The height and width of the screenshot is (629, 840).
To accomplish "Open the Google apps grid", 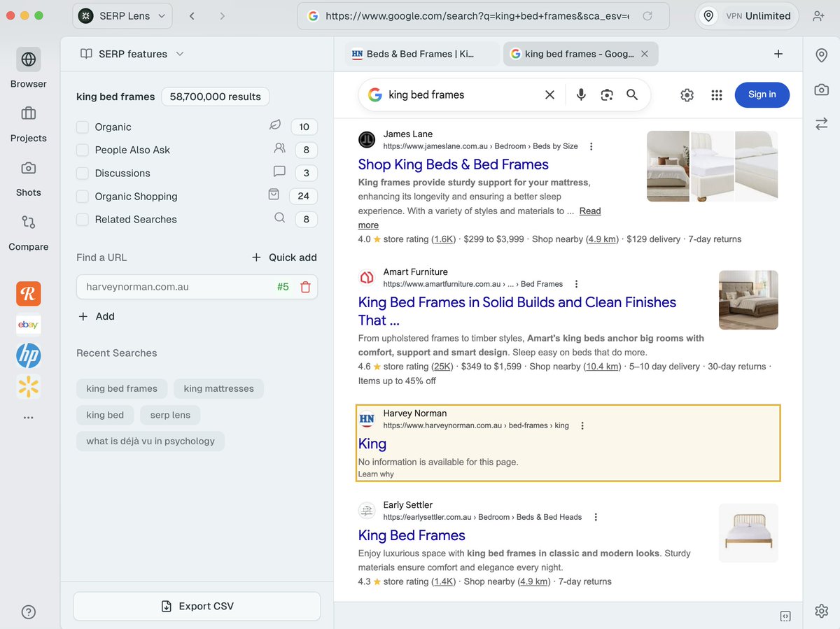I will click(716, 95).
